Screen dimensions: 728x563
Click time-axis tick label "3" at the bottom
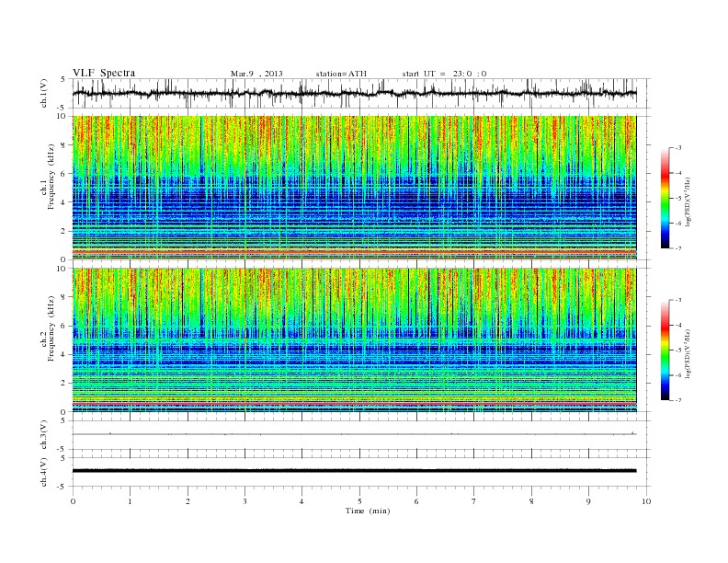coord(245,501)
